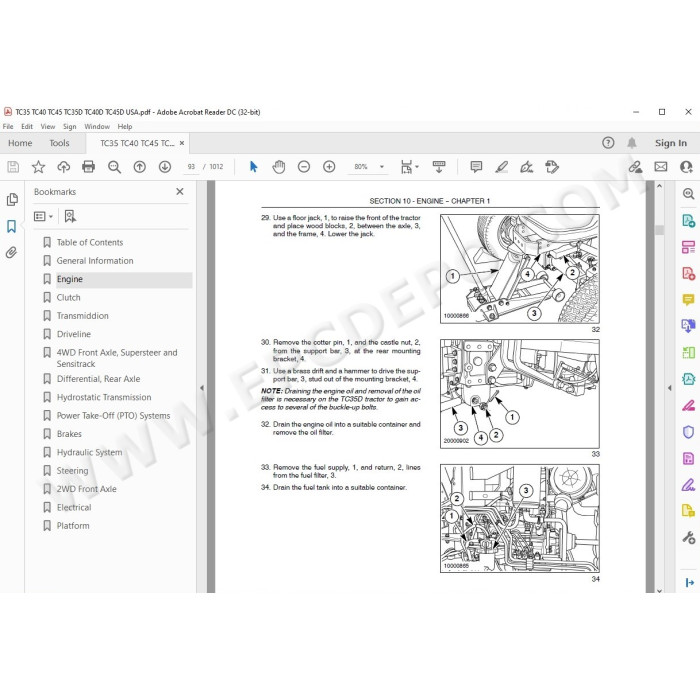Open Hydrostatic Transmission bookmark

(x=104, y=397)
